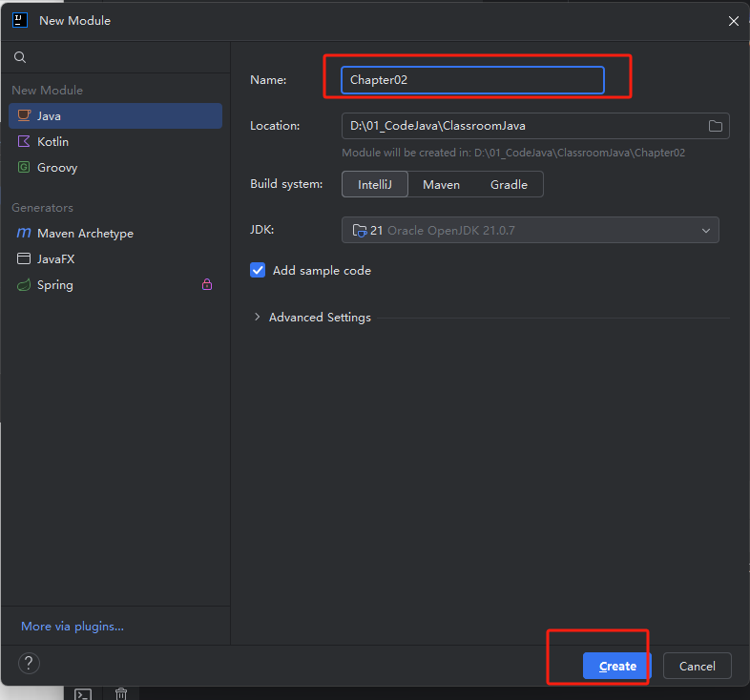Viewport: 750px width, 700px height.
Task: Close the New Module dialog
Action: click(733, 21)
